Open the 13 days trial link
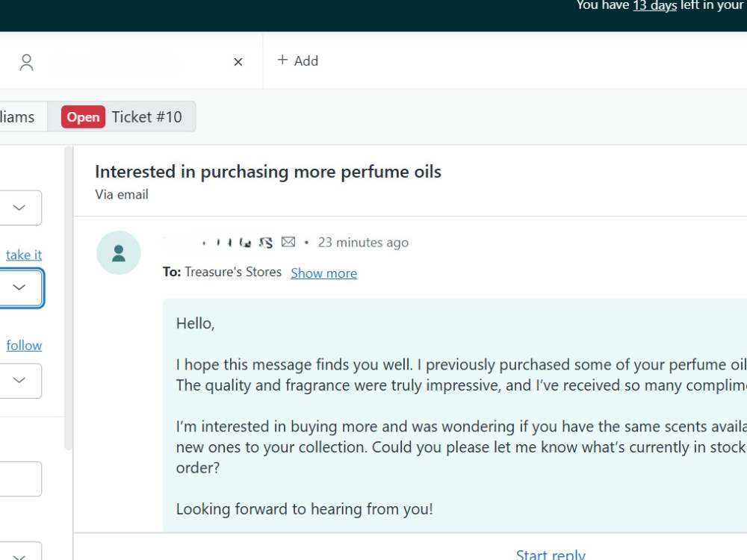The width and height of the screenshot is (747, 560). tap(654, 6)
